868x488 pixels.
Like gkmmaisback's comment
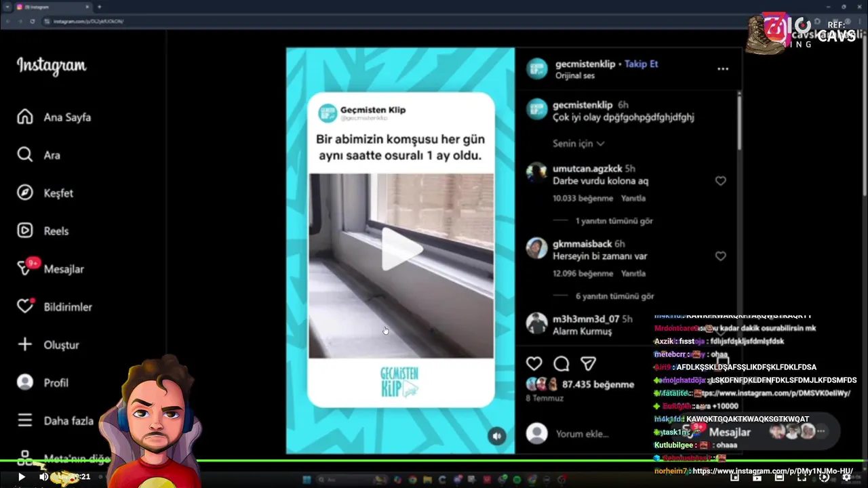coord(721,256)
